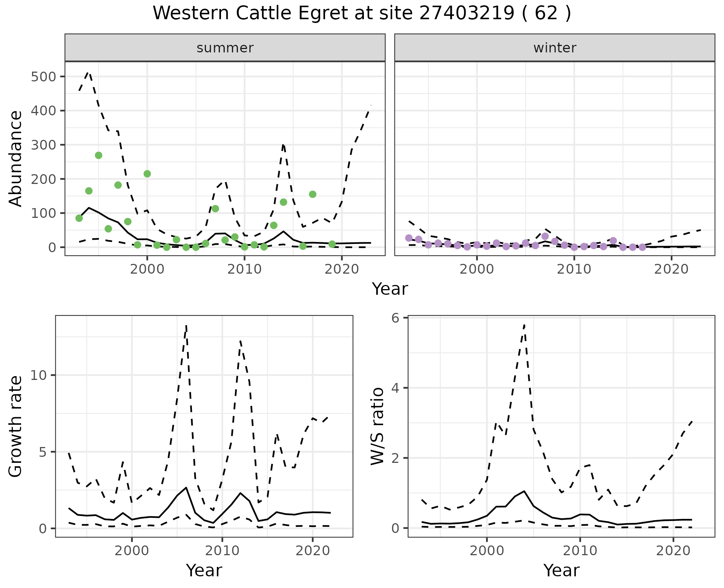Click the 2020 tick in winter panel

tap(671, 269)
